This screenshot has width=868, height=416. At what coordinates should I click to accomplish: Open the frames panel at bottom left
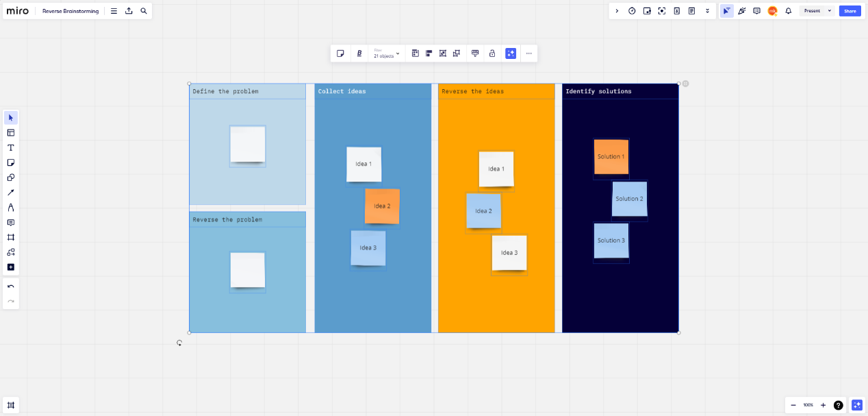(11, 405)
